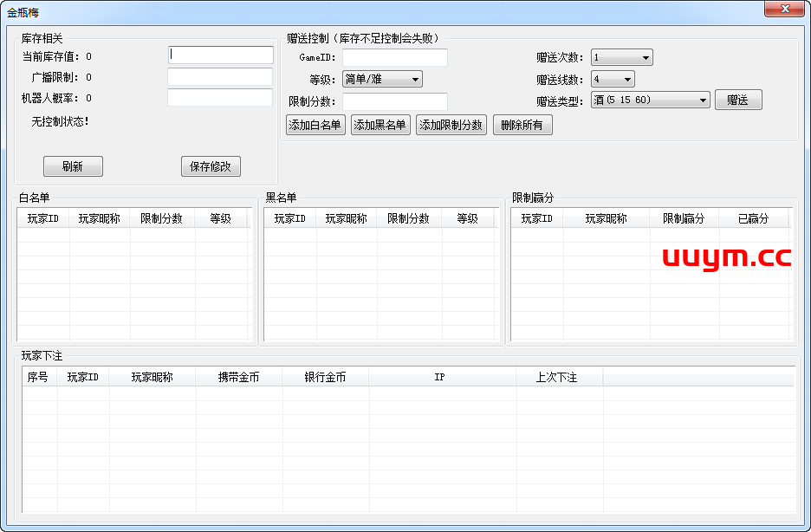Sort by the 携带金币 column header
Screen dimensions: 811x532
click(x=238, y=377)
